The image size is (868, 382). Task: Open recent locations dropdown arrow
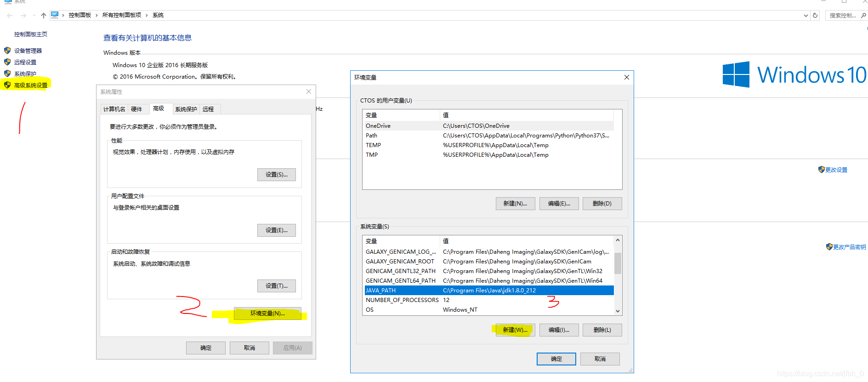pyautogui.click(x=34, y=16)
